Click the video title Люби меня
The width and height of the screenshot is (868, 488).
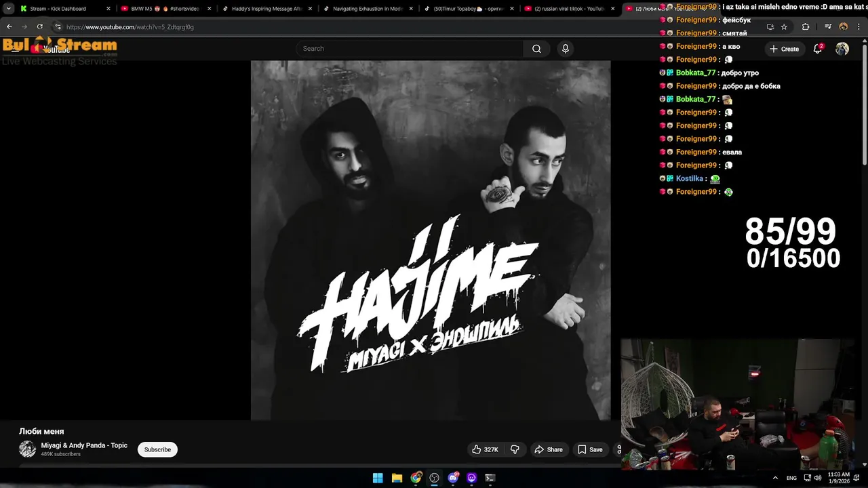pos(41,431)
